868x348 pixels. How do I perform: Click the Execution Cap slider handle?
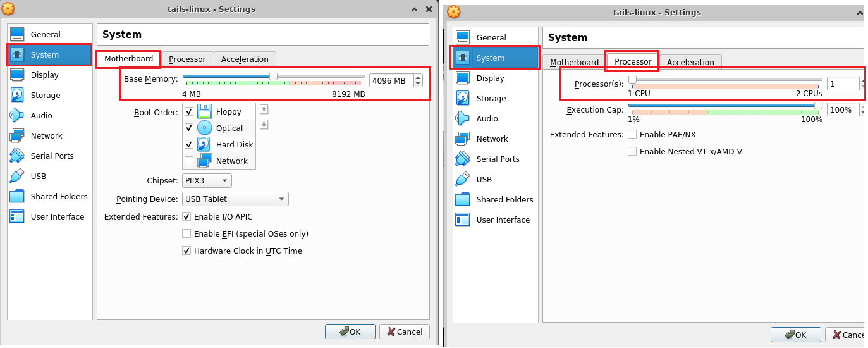pos(818,106)
